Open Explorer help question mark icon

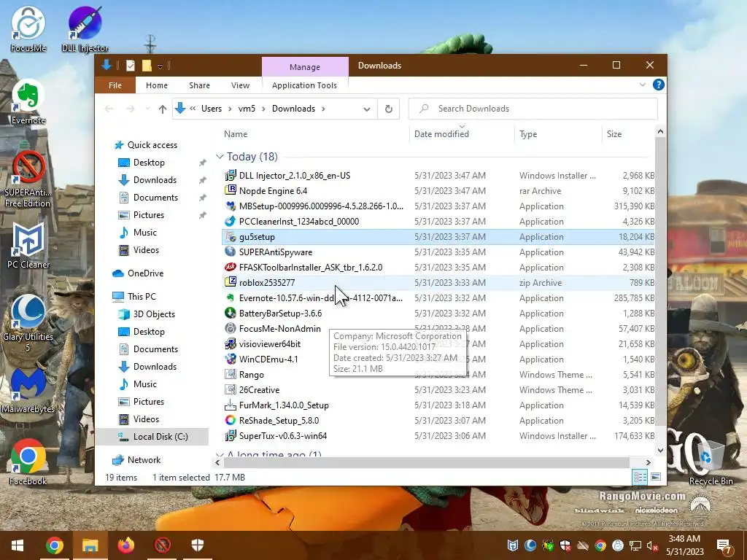click(659, 85)
